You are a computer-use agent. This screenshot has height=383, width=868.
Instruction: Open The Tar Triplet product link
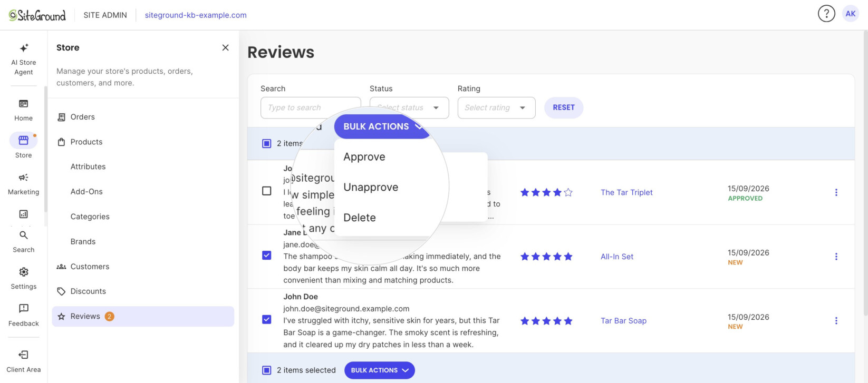[626, 192]
